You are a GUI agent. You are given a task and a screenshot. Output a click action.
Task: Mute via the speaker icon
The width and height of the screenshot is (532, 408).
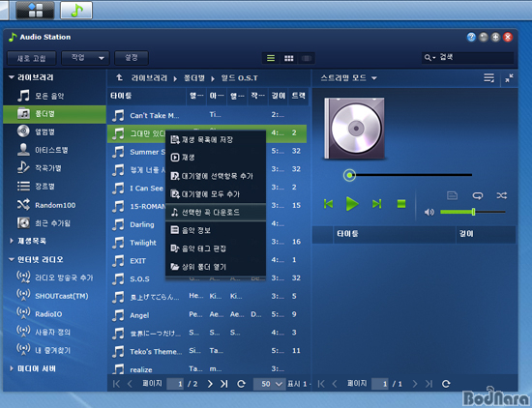tap(429, 213)
